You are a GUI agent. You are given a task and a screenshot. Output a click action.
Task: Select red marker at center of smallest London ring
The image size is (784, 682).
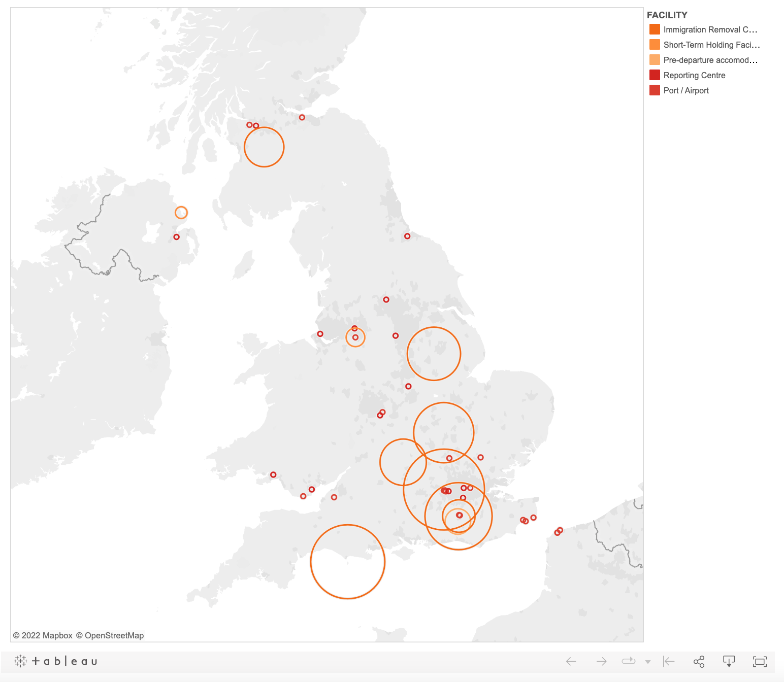pyautogui.click(x=460, y=515)
